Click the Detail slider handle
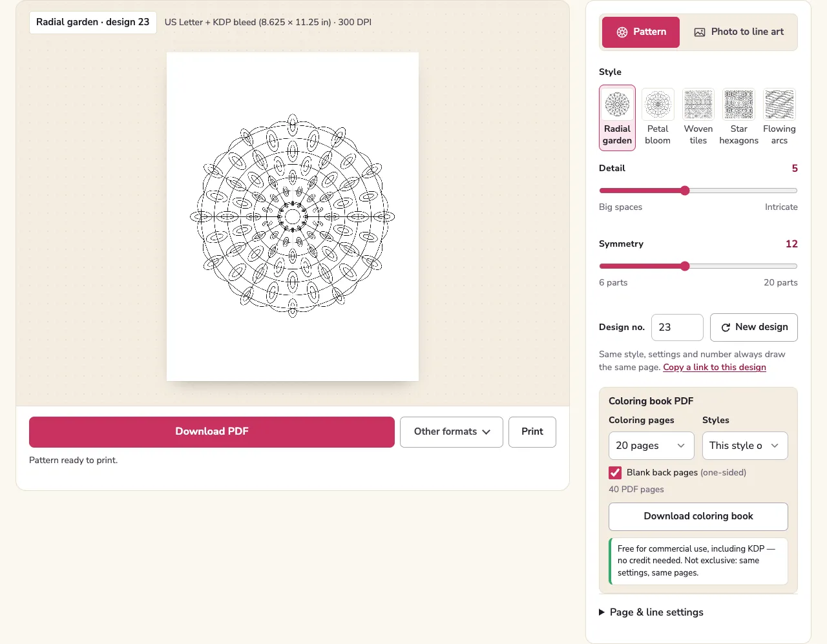Viewport: 827px width, 644px height. (685, 191)
